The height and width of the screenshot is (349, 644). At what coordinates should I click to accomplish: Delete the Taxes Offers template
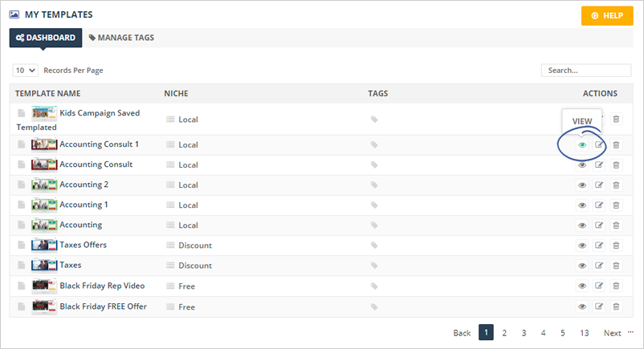[616, 246]
